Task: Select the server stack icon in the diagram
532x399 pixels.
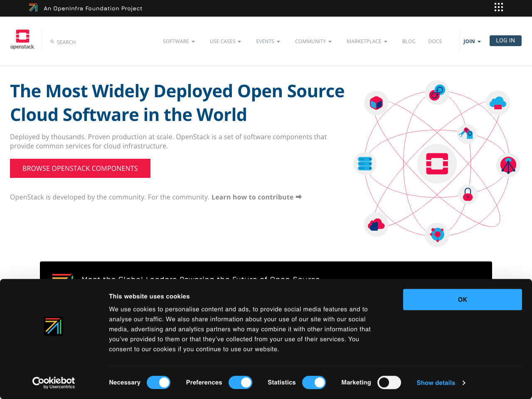Action: pyautogui.click(x=365, y=164)
